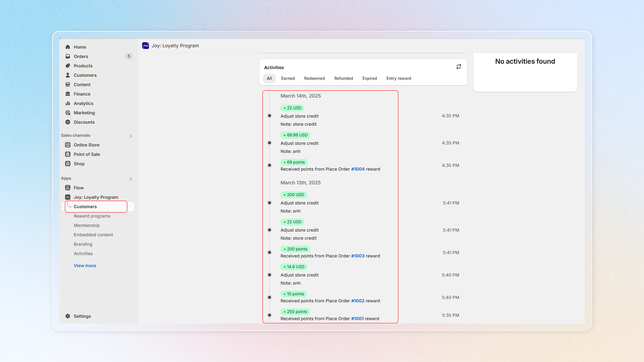This screenshot has width=644, height=362.
Task: Open the Flow app icon
Action: [68, 188]
